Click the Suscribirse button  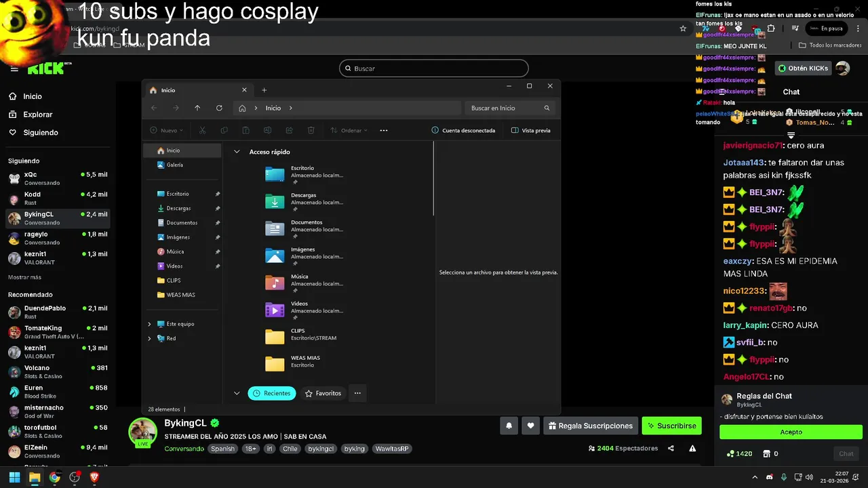pos(672,426)
